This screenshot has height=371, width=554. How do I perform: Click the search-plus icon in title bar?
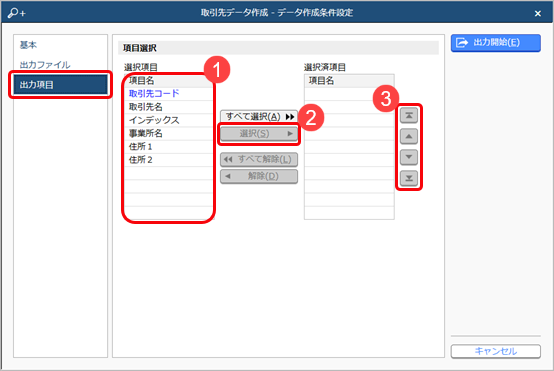coord(17,13)
